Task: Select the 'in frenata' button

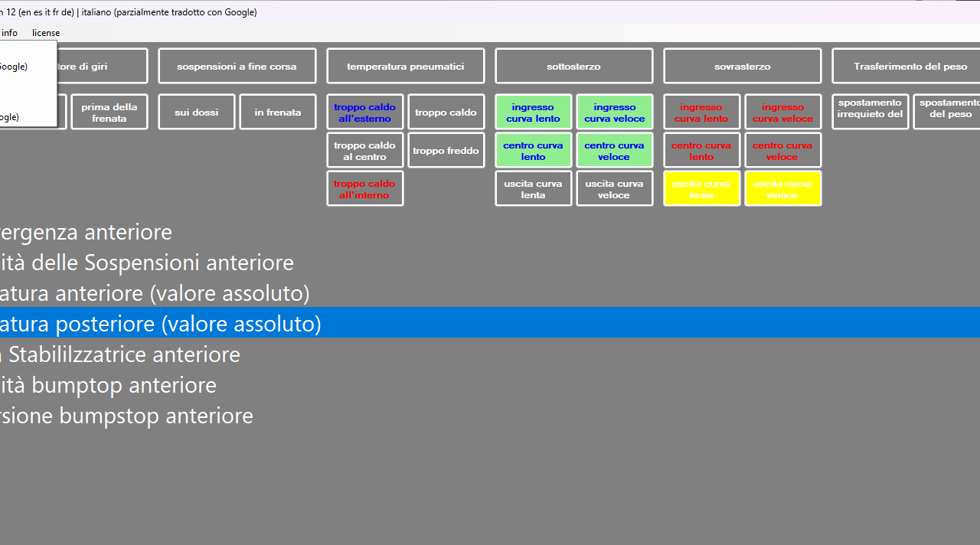Action: point(278,113)
